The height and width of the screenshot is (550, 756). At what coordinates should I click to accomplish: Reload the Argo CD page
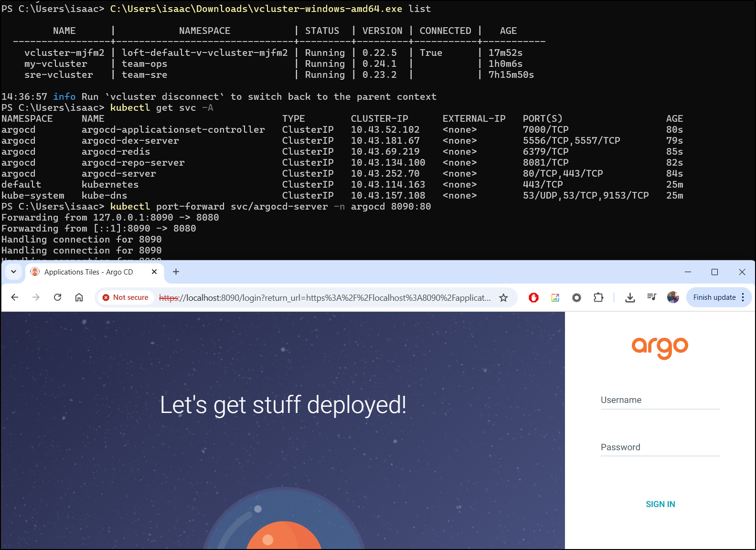pyautogui.click(x=57, y=297)
